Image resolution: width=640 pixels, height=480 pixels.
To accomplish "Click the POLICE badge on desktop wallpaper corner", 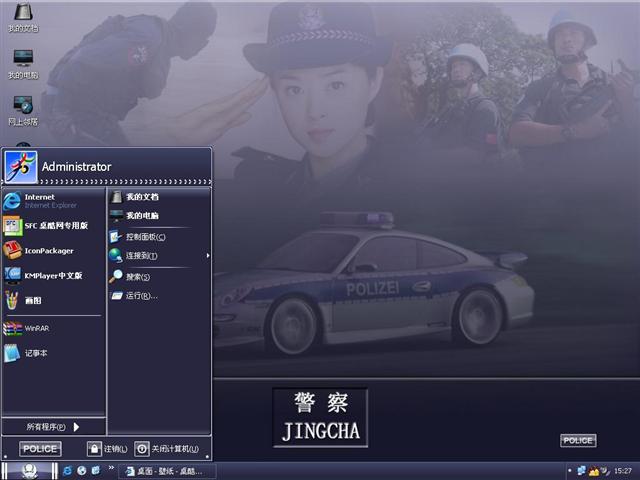I will click(578, 440).
